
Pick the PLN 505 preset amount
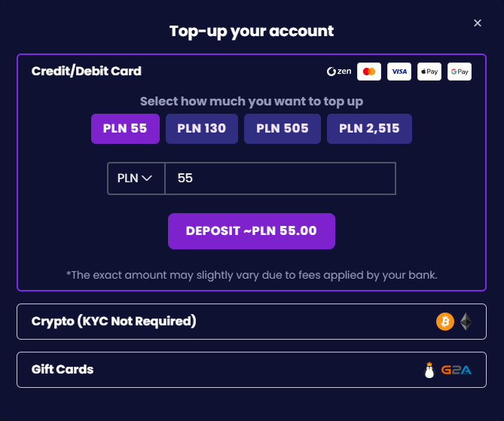click(283, 128)
